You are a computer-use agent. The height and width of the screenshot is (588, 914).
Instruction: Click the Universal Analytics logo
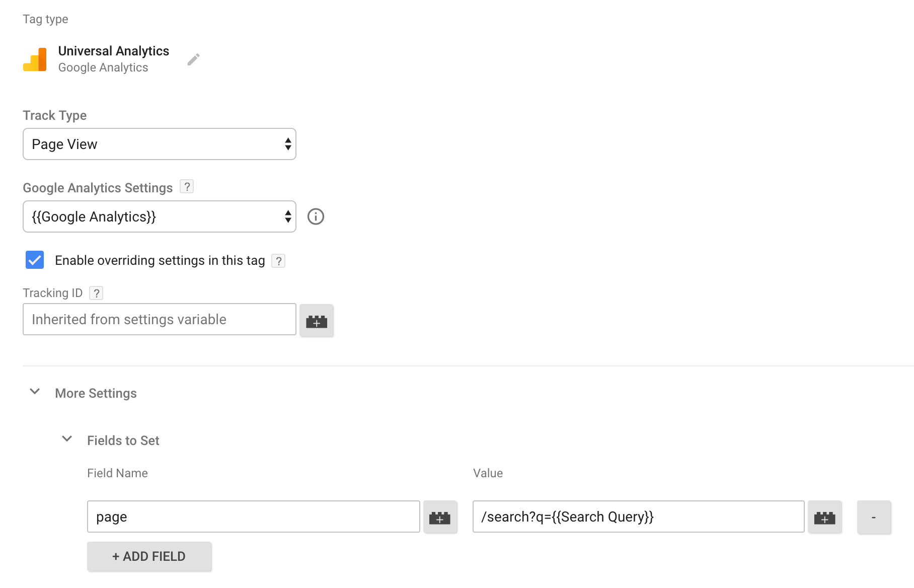coord(35,59)
